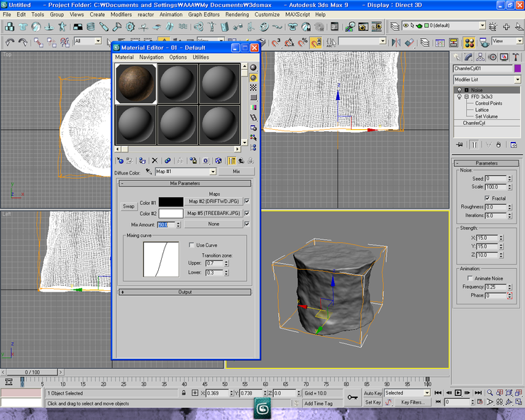
Task: Toggle the FFD 3x3x3 modifier light bulb
Action: [460, 96]
